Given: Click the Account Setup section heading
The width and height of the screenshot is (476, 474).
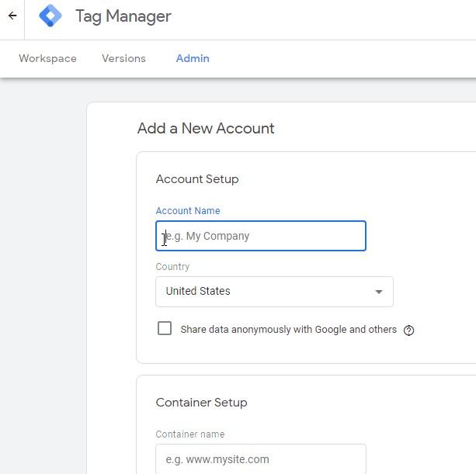Looking at the screenshot, I should click(x=197, y=179).
